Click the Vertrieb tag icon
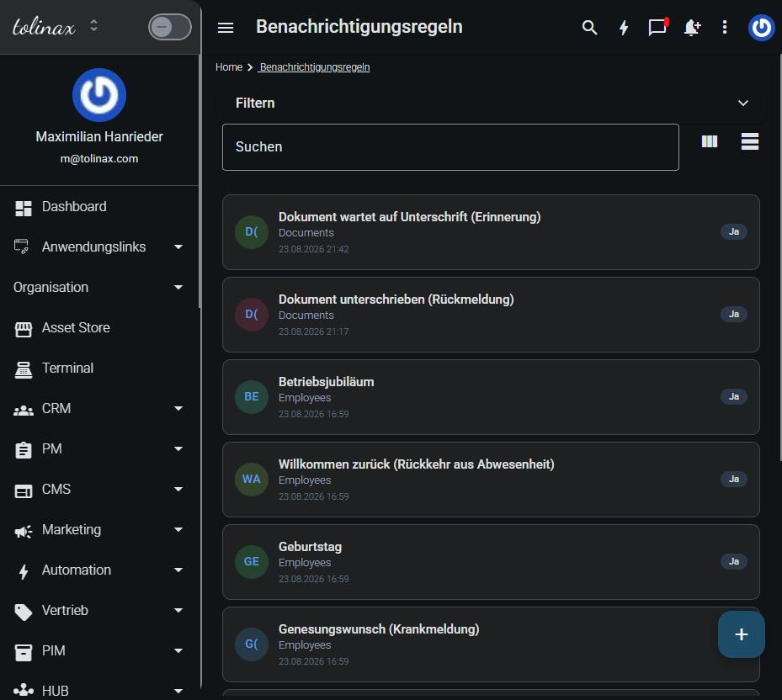This screenshot has width=782, height=700. tap(24, 612)
